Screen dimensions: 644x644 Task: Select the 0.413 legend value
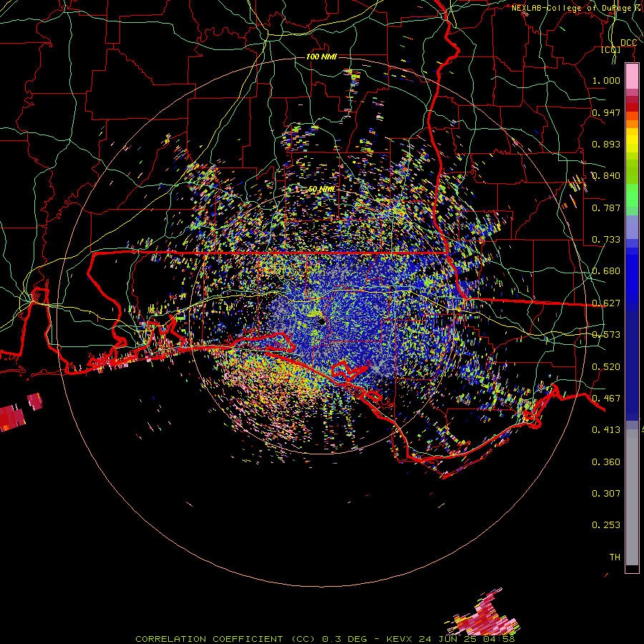(x=606, y=429)
